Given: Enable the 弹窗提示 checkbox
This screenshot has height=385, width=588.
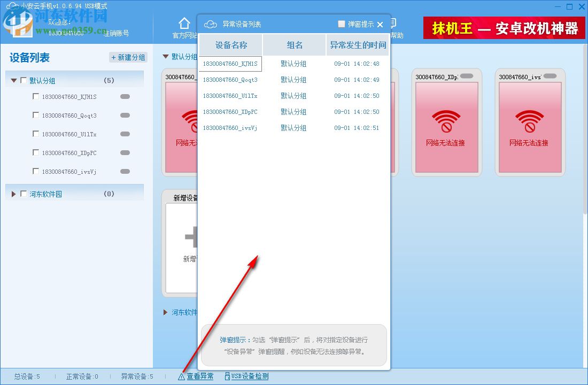Looking at the screenshot, I should (x=341, y=24).
